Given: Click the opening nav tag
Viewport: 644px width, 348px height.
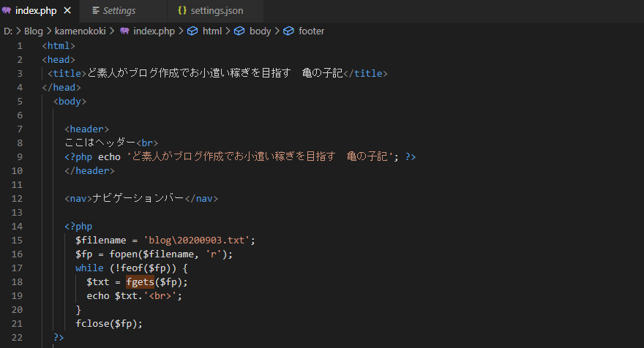Looking at the screenshot, I should 78,199.
